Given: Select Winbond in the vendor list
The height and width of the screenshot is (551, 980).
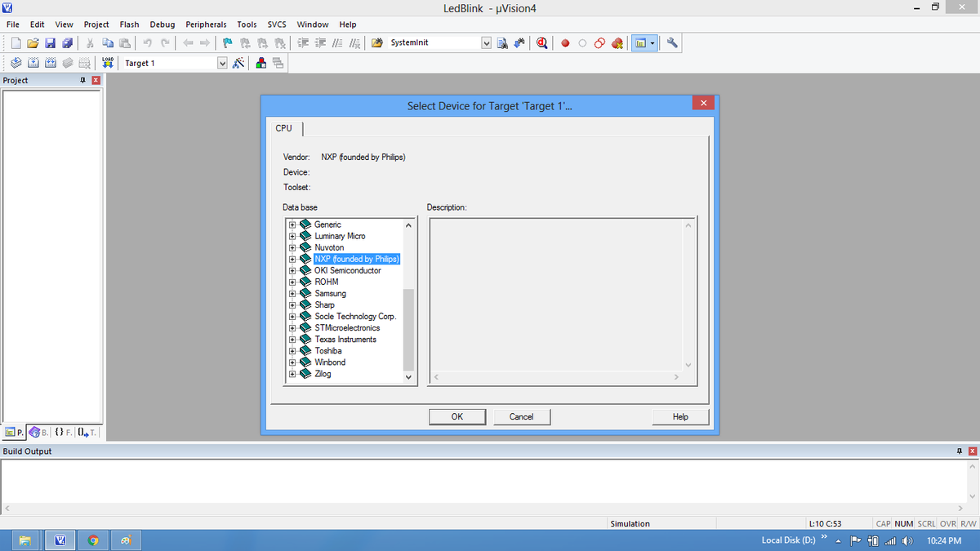Looking at the screenshot, I should pos(330,362).
